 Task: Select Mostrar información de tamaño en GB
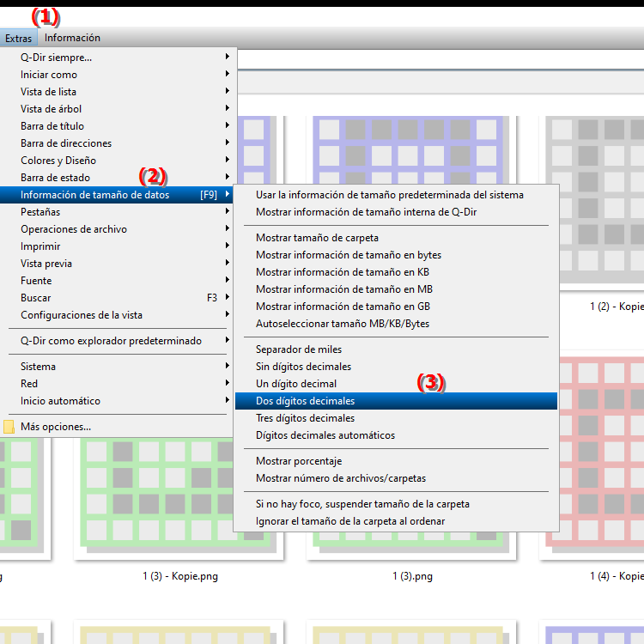point(396,307)
